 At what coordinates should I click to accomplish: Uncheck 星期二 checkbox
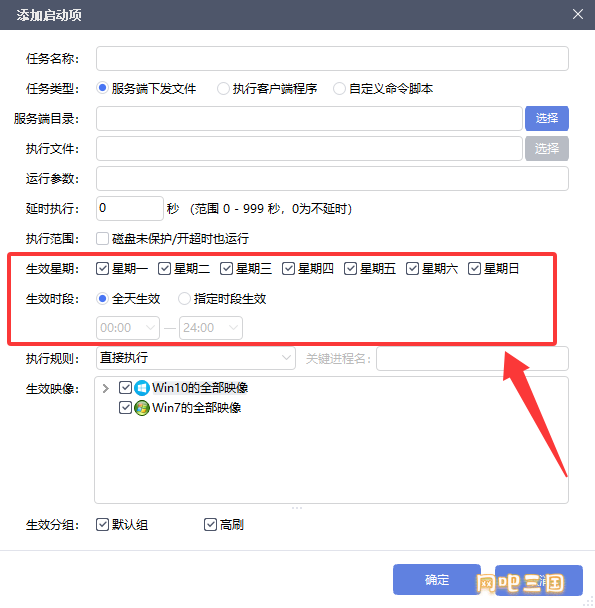click(164, 268)
